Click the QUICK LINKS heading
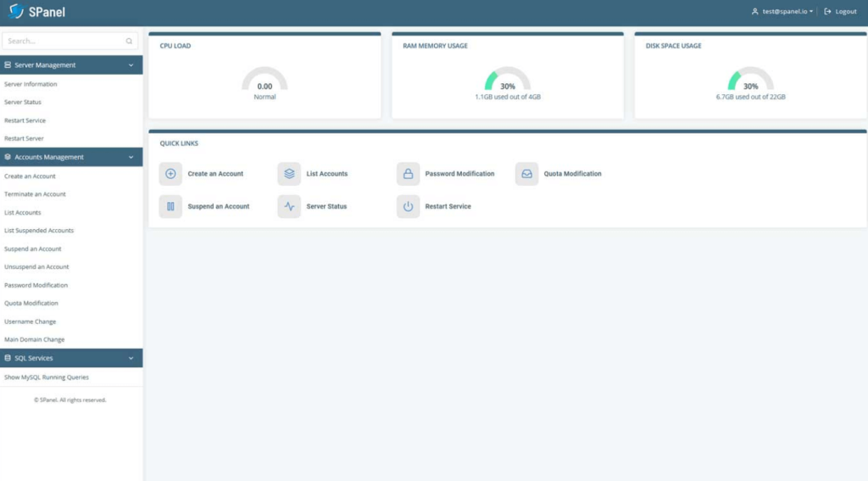The height and width of the screenshot is (481, 868). pos(179,143)
